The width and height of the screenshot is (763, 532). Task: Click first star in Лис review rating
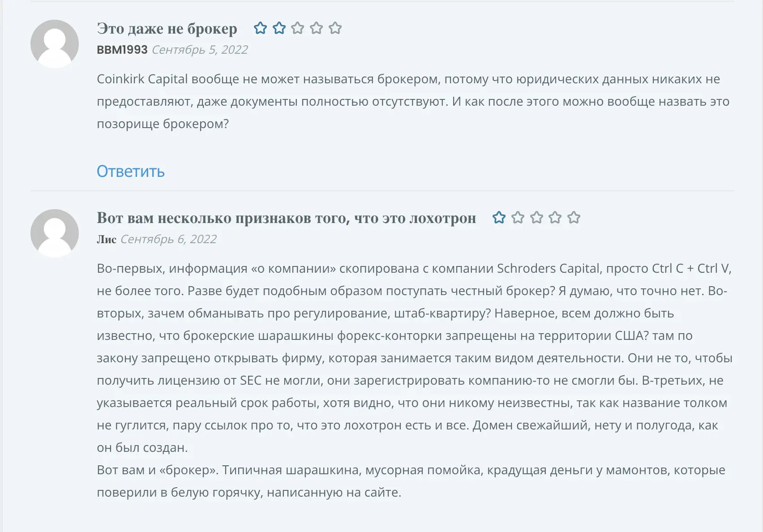click(499, 218)
